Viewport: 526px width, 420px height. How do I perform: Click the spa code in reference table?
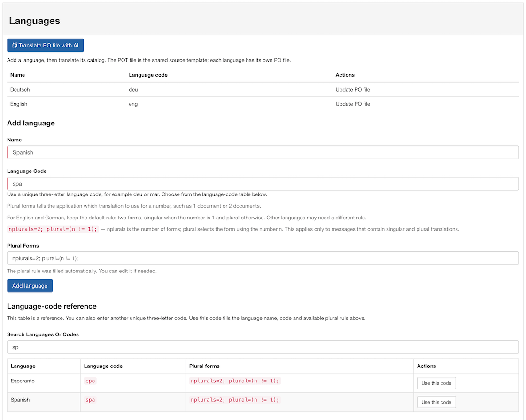pos(90,400)
